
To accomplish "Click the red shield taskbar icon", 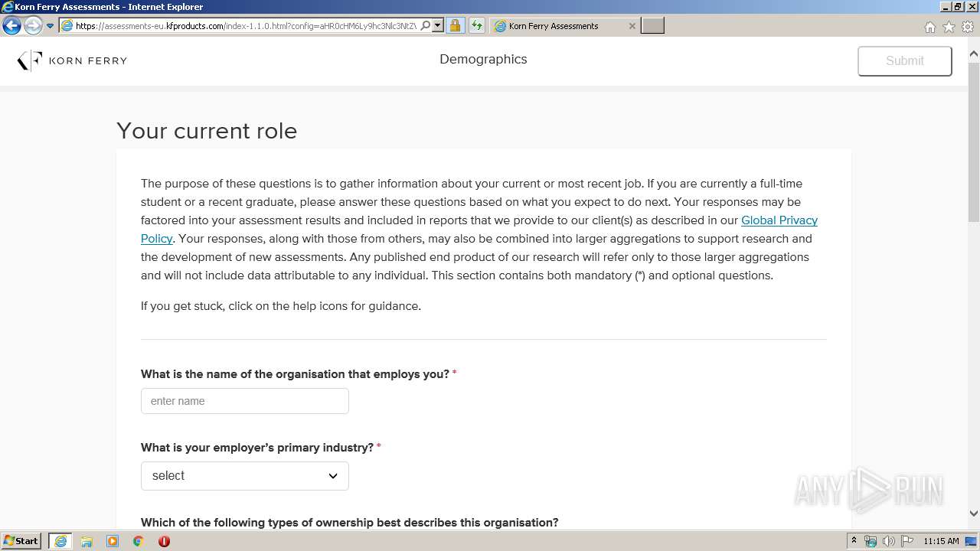I will point(164,541).
